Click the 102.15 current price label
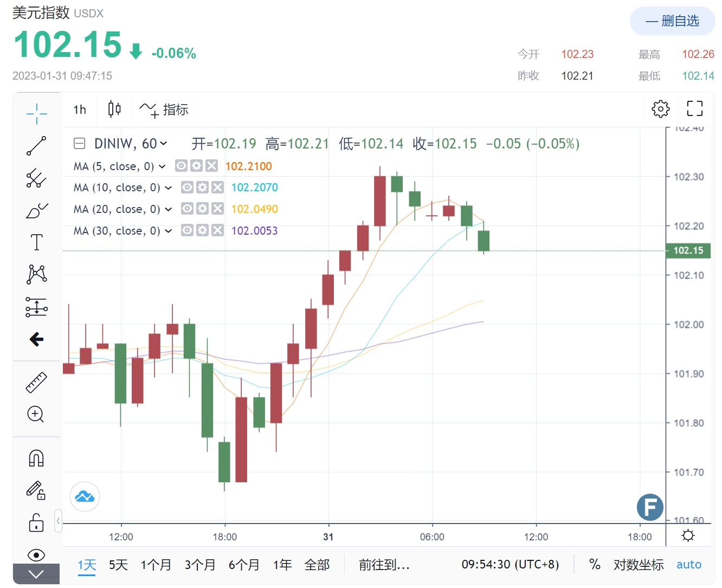722x588 pixels. [688, 250]
